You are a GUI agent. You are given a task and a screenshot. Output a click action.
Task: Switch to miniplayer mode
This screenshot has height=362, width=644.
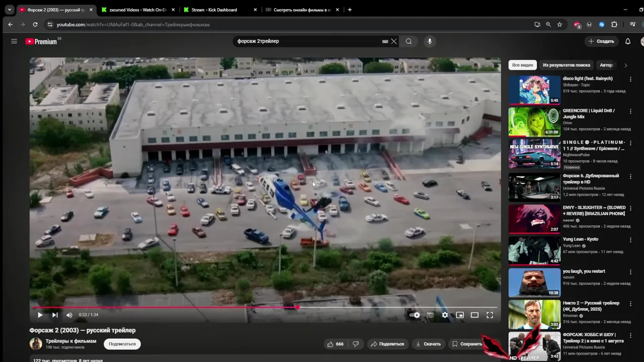(x=460, y=315)
